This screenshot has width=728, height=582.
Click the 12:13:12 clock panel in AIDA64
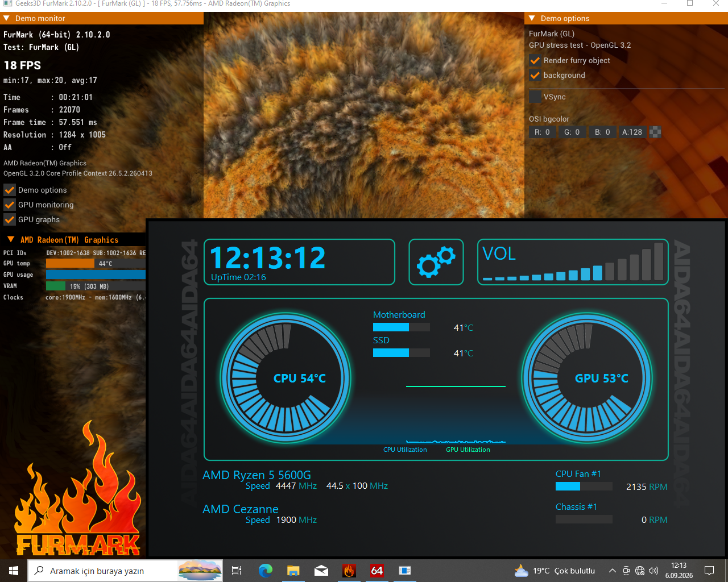tap(299, 262)
